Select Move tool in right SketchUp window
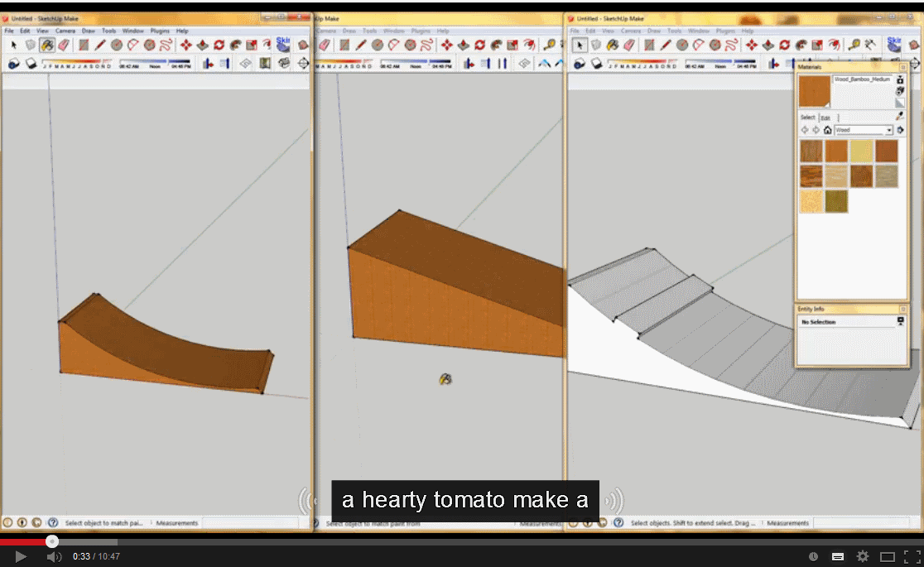Image resolution: width=924 pixels, height=567 pixels. pos(751,45)
